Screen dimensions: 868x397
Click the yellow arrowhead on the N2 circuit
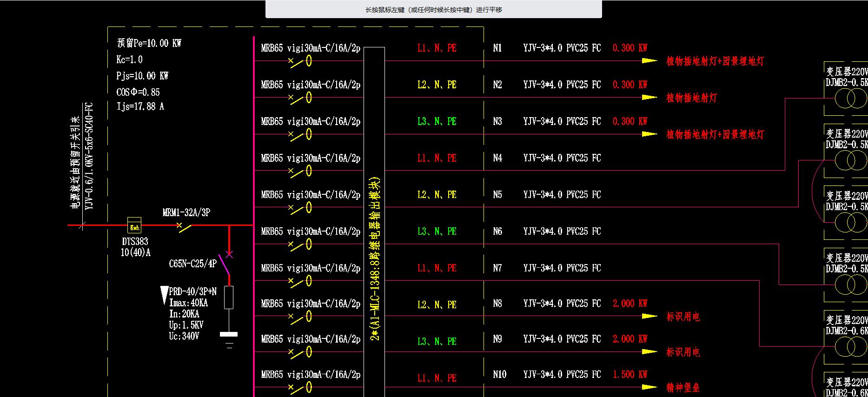(649, 97)
